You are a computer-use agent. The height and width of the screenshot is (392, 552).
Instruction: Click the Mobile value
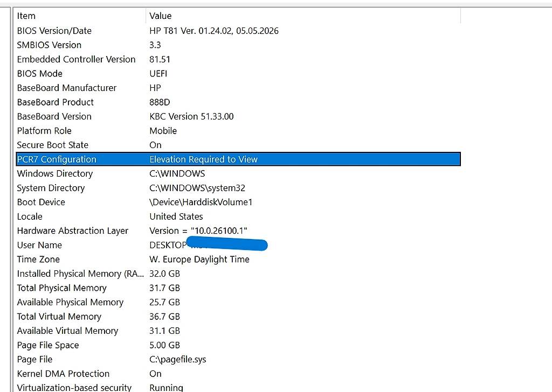pos(163,131)
